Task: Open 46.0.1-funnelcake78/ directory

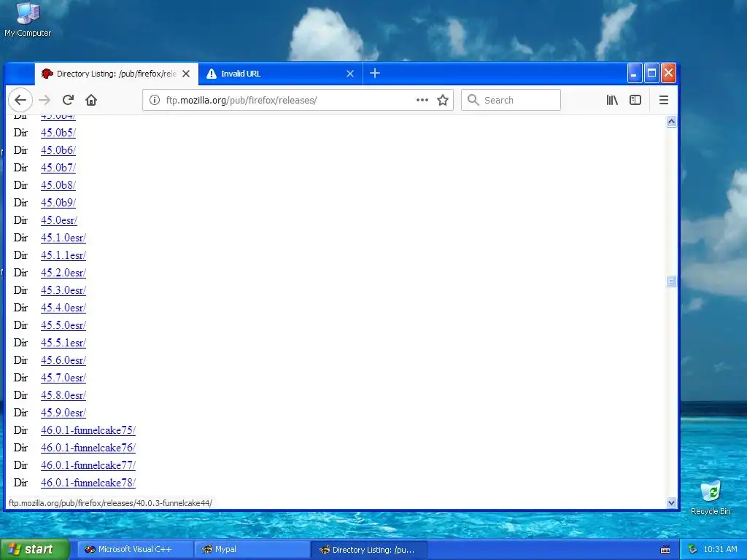Action: [88, 483]
